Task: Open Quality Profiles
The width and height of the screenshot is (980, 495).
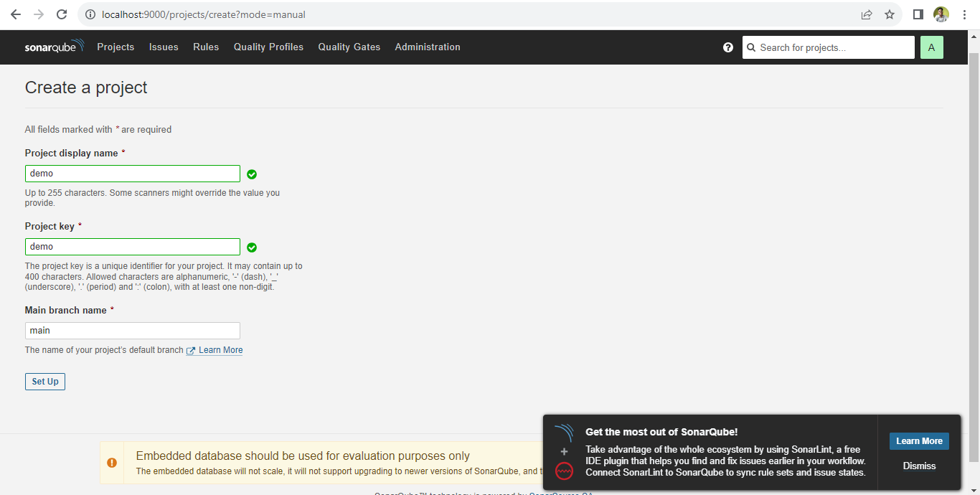Action: (268, 47)
